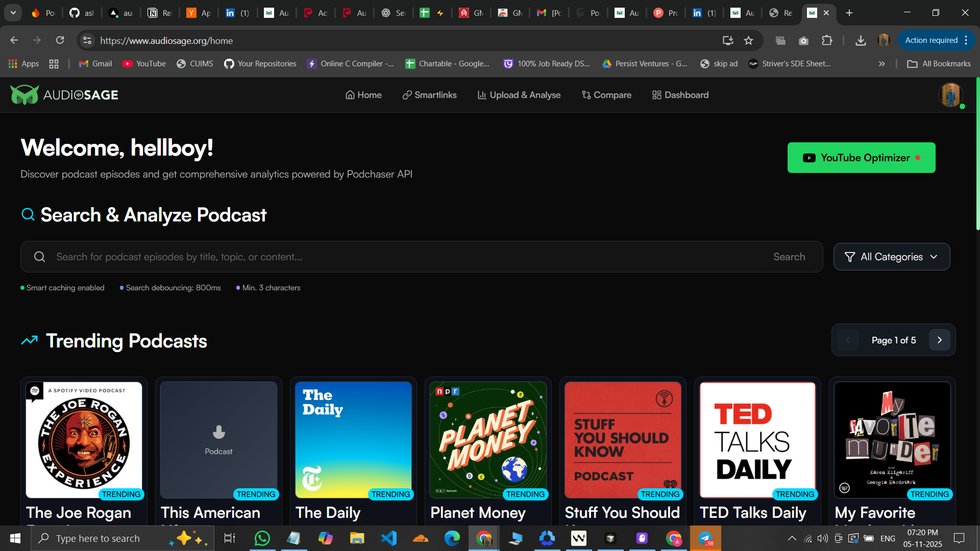The width and height of the screenshot is (980, 551).
Task: Go to the next trending podcasts page
Action: coord(939,340)
